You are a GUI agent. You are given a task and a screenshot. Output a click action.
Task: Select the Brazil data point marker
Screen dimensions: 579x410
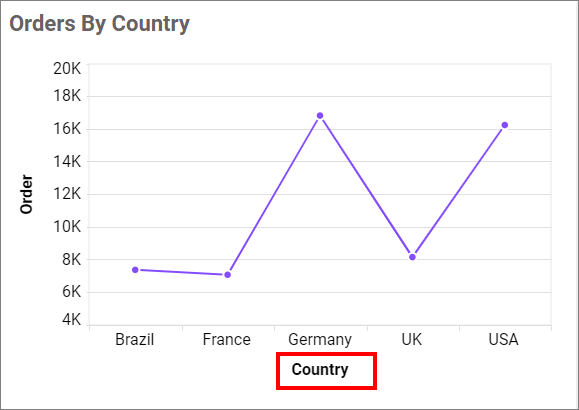pyautogui.click(x=135, y=270)
